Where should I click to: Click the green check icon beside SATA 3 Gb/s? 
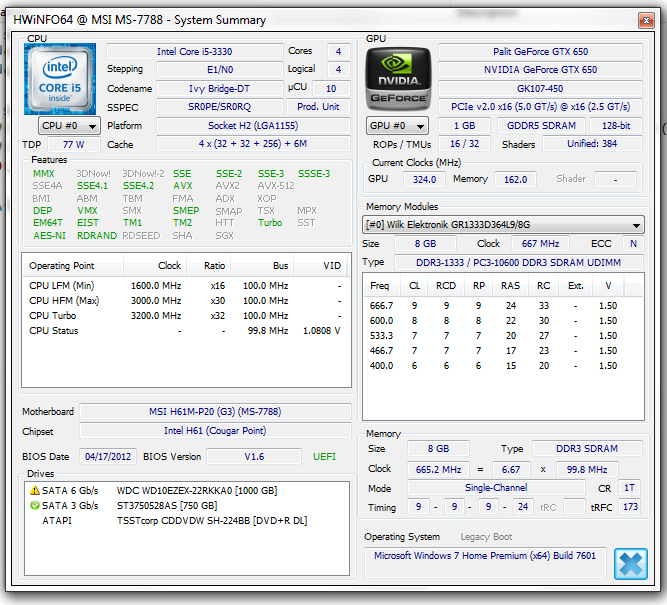coord(34,505)
